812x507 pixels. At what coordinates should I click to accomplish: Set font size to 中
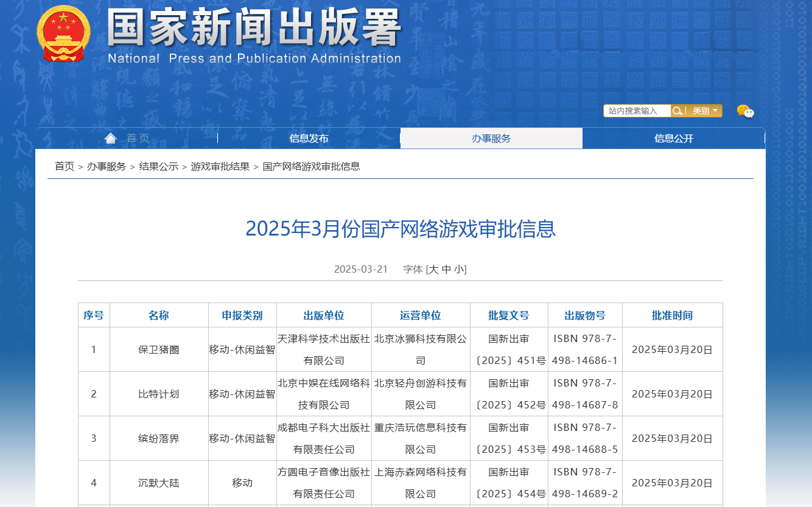click(x=446, y=270)
